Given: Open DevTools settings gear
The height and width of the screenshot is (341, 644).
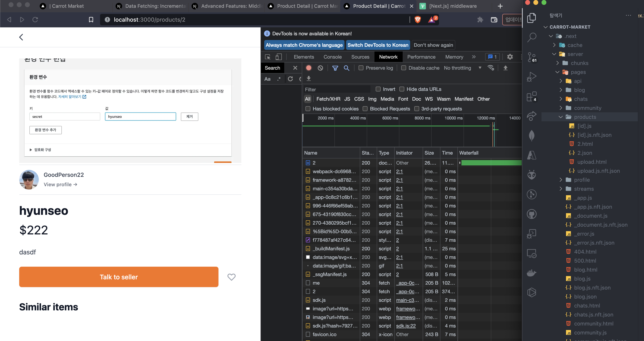Looking at the screenshot, I should pyautogui.click(x=510, y=57).
